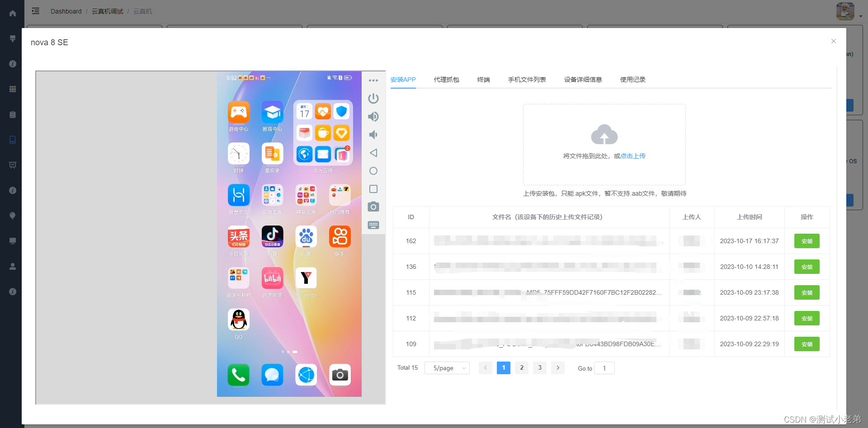
Task: Click the Go to page number field
Action: (604, 368)
